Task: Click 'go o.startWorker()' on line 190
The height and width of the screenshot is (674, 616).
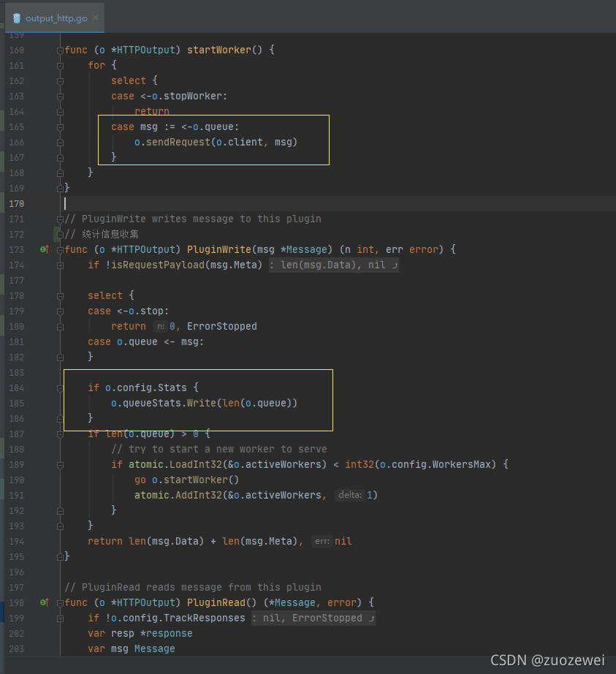Action: [186, 480]
